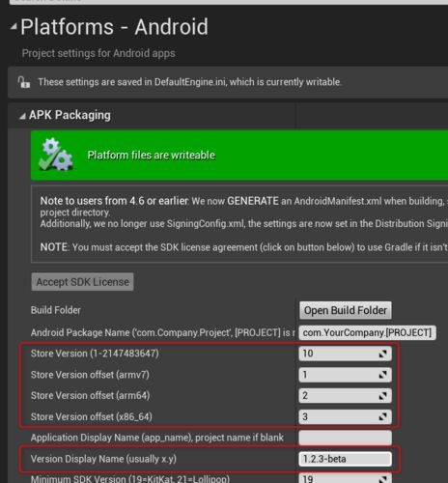Click the Application Display Name field
This screenshot has width=448, height=483.
coord(345,438)
